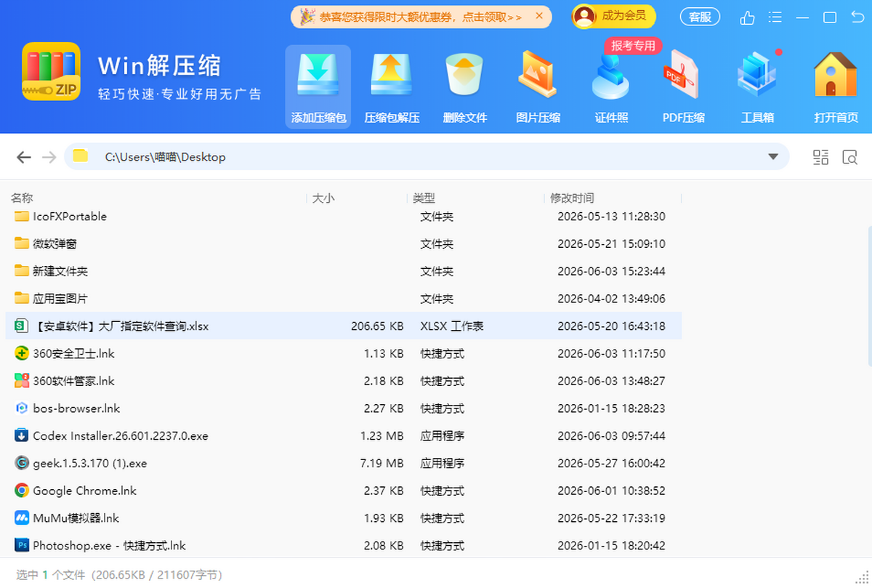
Task: Click the xlsx spreadsheet file icon
Action: point(22,326)
